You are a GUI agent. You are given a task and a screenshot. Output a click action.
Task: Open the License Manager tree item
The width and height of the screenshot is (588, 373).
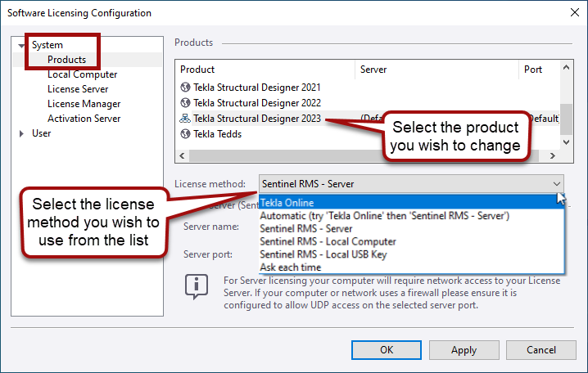click(x=84, y=104)
